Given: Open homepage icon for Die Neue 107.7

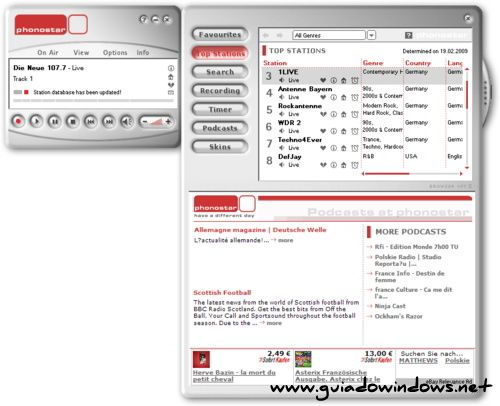Looking at the screenshot, I should (x=171, y=77).
